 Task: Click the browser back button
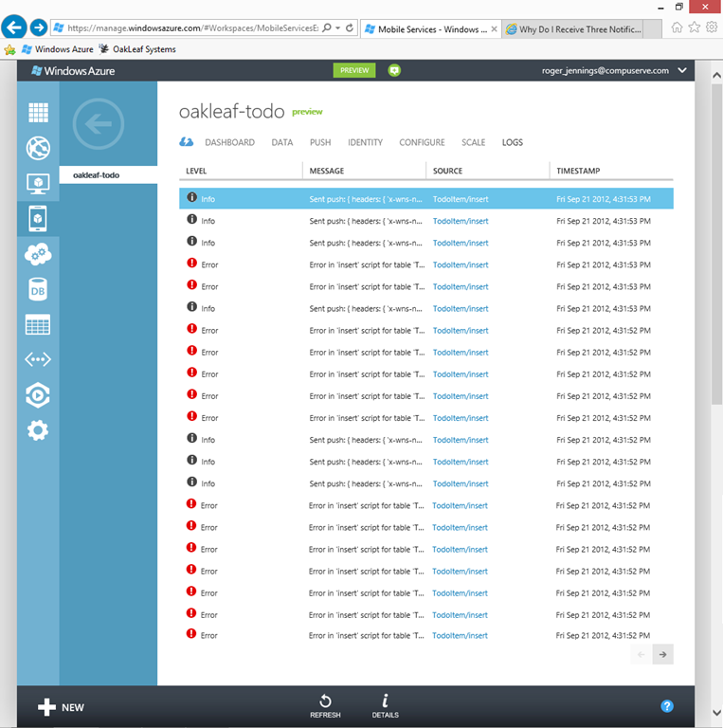[14, 27]
